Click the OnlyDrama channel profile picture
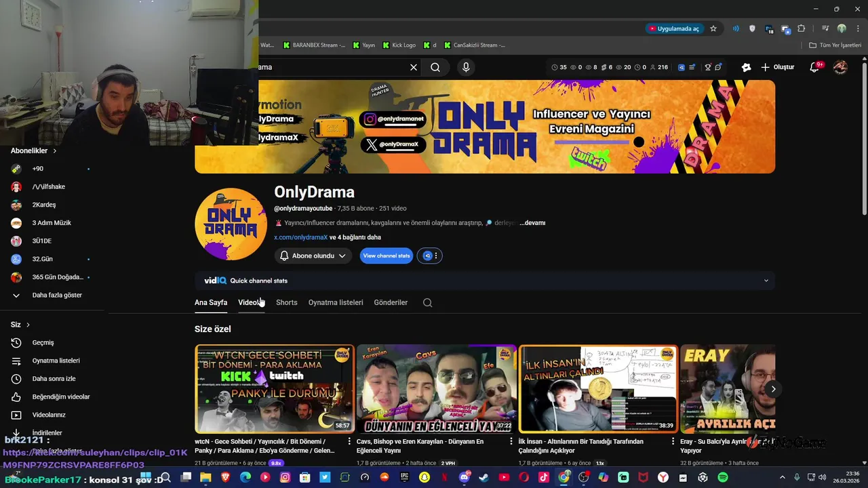Screen dimensions: 868x488 (231, 224)
